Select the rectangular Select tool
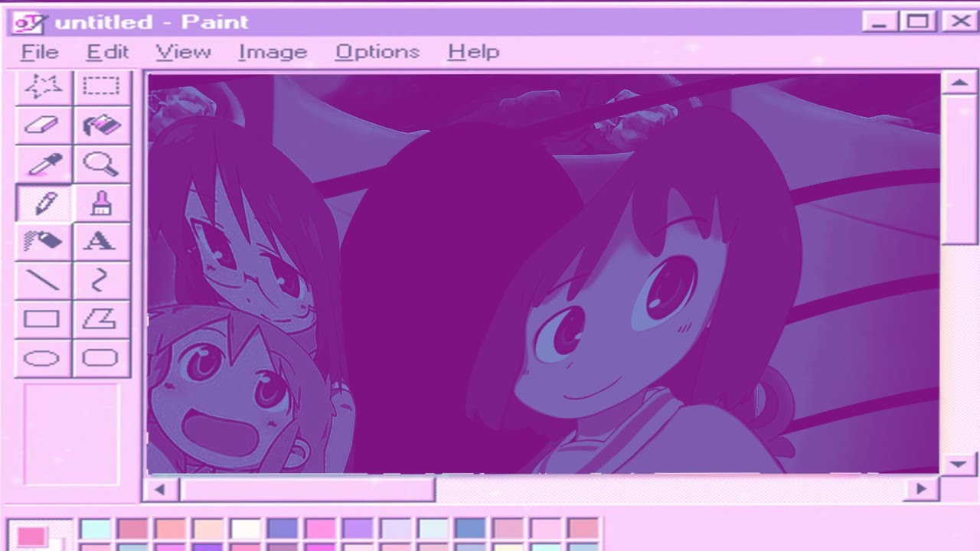The height and width of the screenshot is (551, 980). 102,87
